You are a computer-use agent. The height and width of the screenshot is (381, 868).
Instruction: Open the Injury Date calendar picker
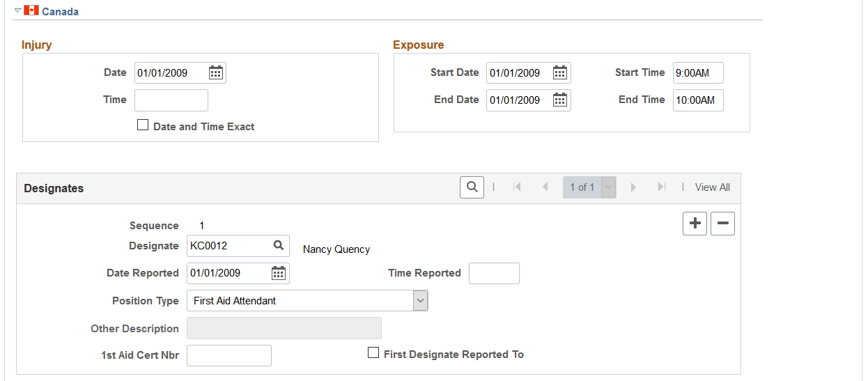(216, 72)
